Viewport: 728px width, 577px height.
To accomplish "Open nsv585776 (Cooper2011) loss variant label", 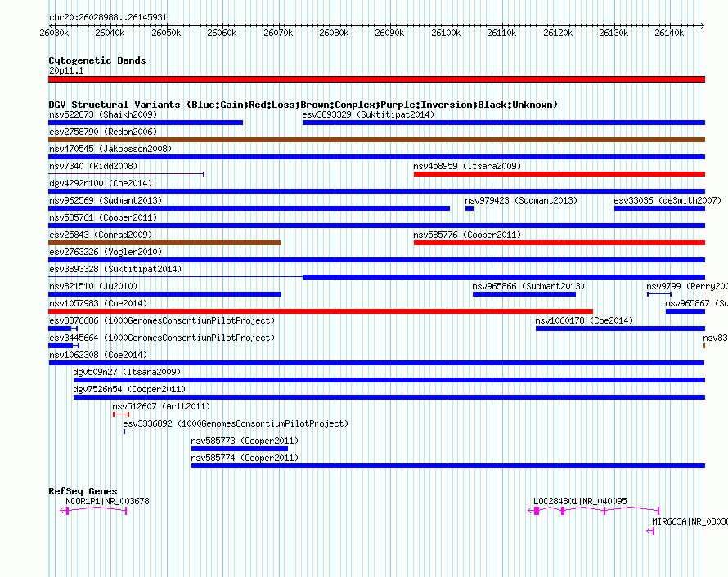I will tap(467, 235).
